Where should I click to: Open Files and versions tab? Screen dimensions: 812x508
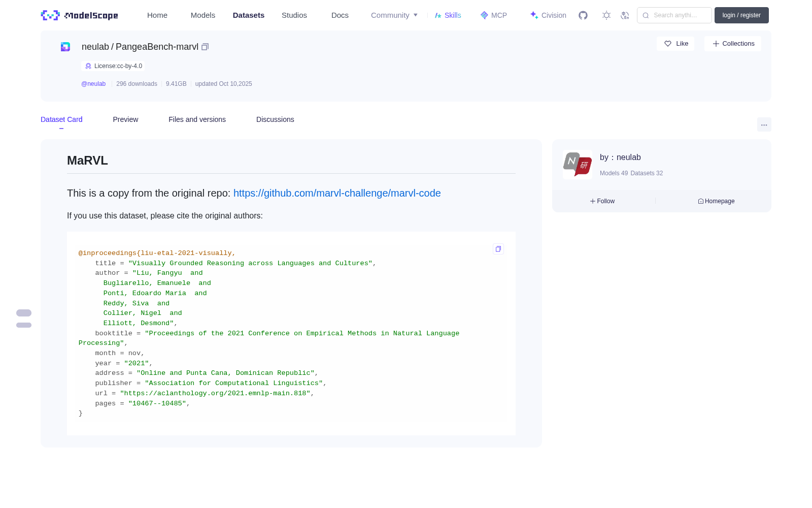point(197,119)
